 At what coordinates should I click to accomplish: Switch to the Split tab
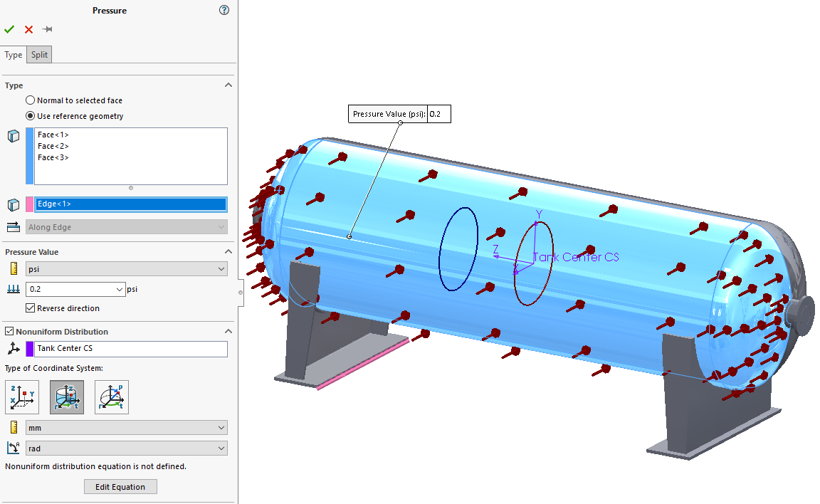[x=39, y=55]
